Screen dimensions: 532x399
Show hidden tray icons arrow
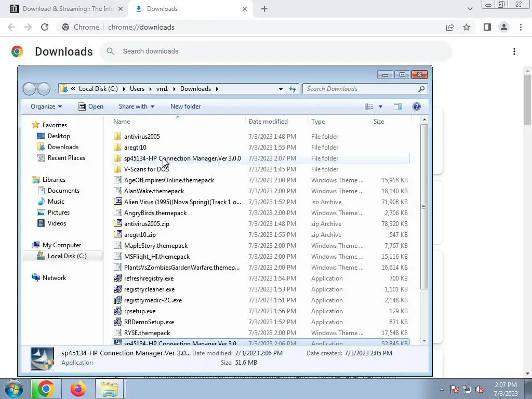click(x=442, y=390)
